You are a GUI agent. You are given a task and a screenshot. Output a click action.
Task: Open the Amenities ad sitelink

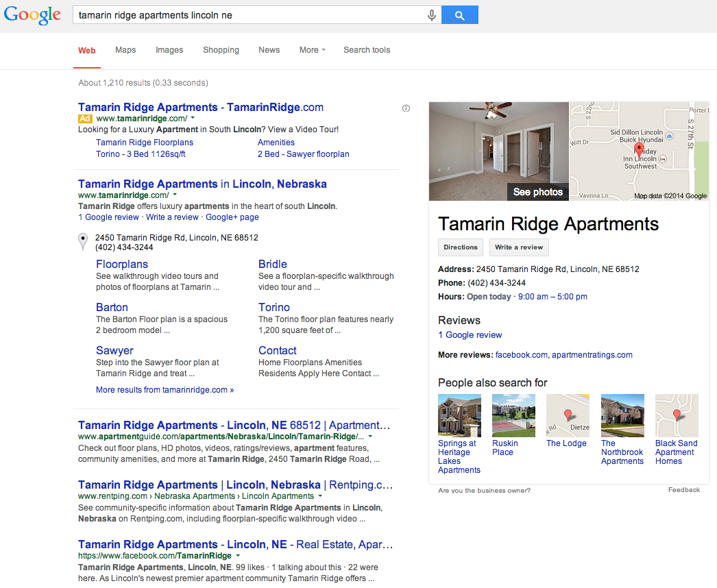point(276,142)
